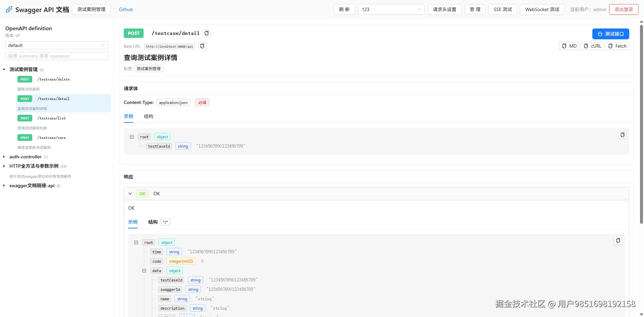Copy the /testcase/detail endpoint path
Image resolution: width=644 pixels, height=317 pixels.
pos(206,33)
